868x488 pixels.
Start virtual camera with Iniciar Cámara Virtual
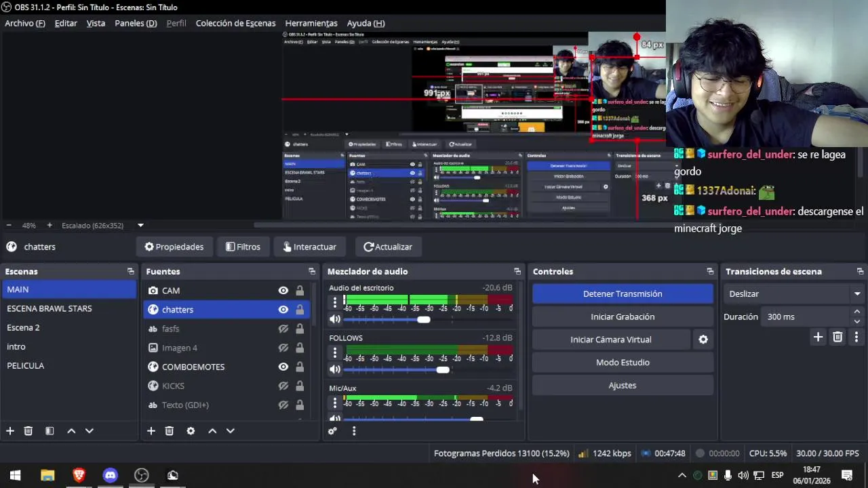coord(611,340)
